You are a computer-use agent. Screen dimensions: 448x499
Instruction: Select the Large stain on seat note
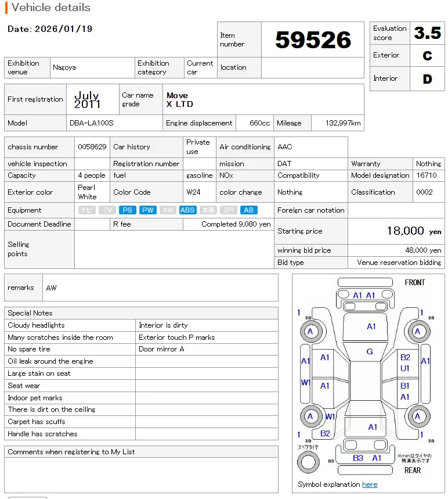39,374
